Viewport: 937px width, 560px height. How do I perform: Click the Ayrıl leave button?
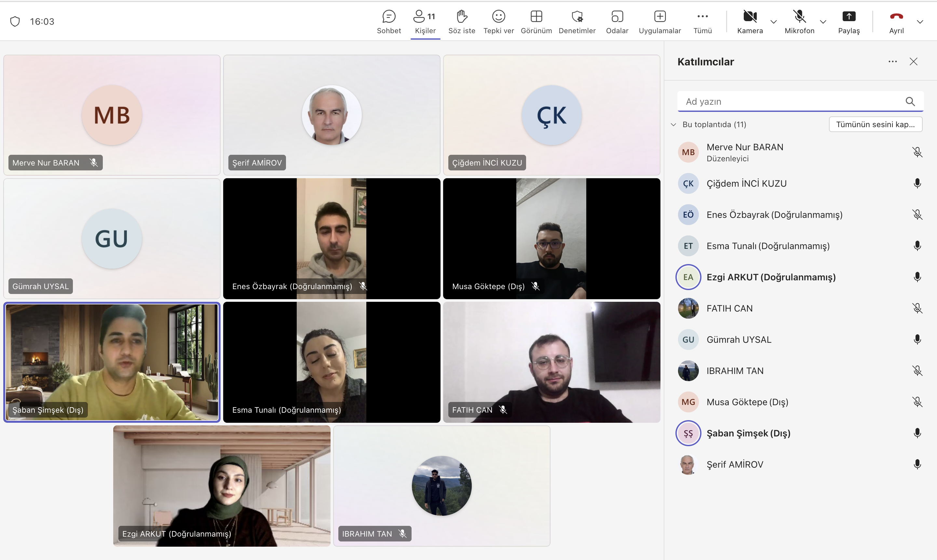(x=896, y=17)
